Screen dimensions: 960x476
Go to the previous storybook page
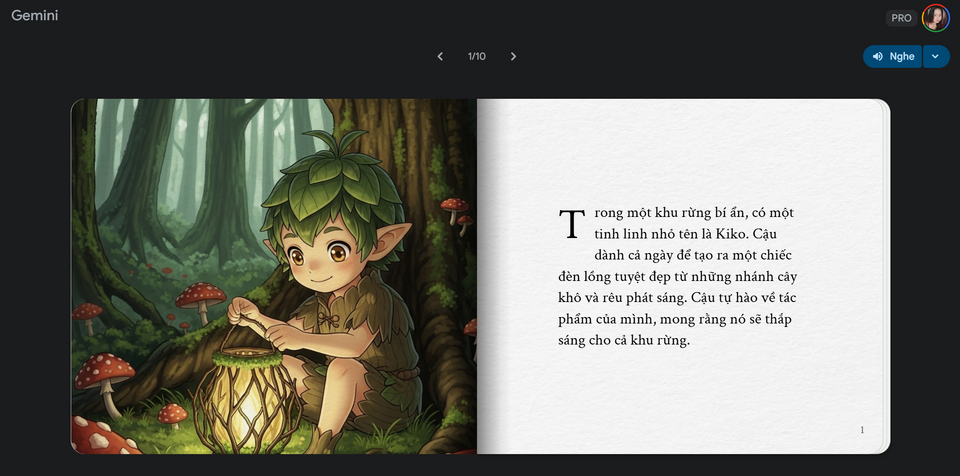[440, 56]
